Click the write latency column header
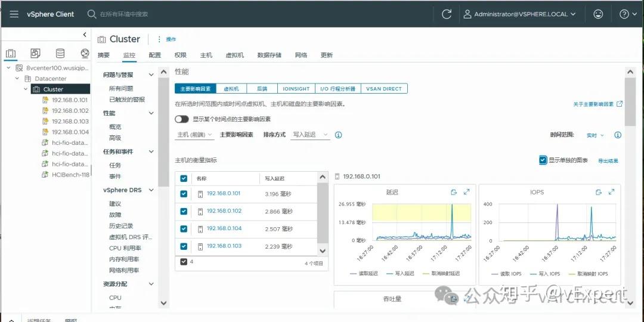The width and height of the screenshot is (644, 322). pos(274,179)
